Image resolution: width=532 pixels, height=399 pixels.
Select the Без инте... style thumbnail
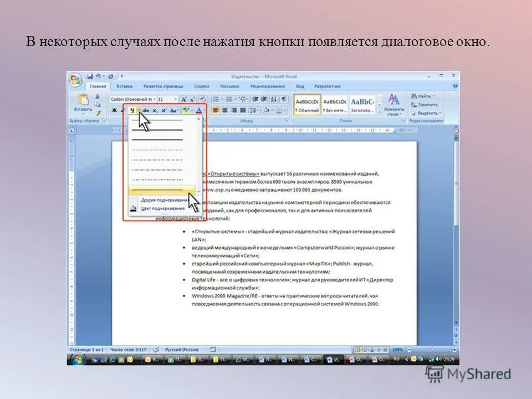335,105
